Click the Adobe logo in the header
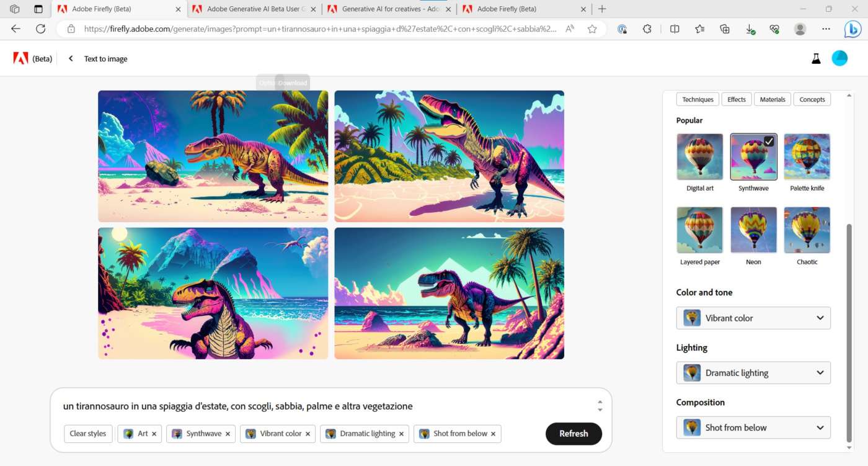The width and height of the screenshot is (868, 466). pyautogui.click(x=20, y=58)
